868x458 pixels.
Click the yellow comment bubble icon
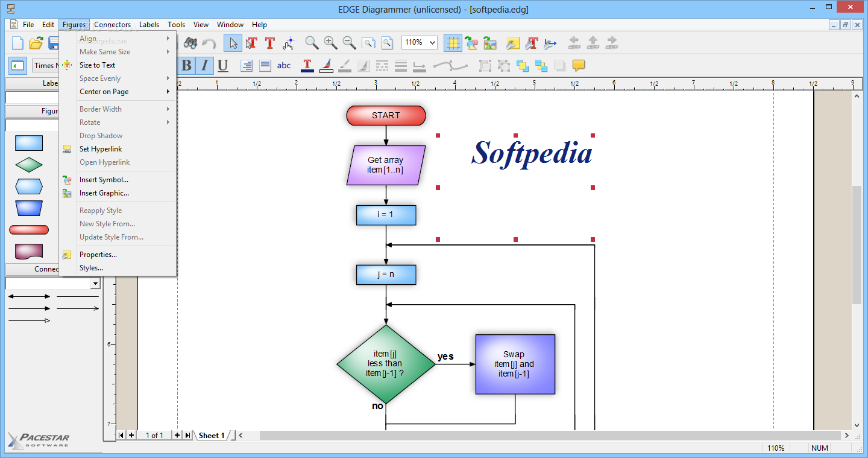(579, 65)
